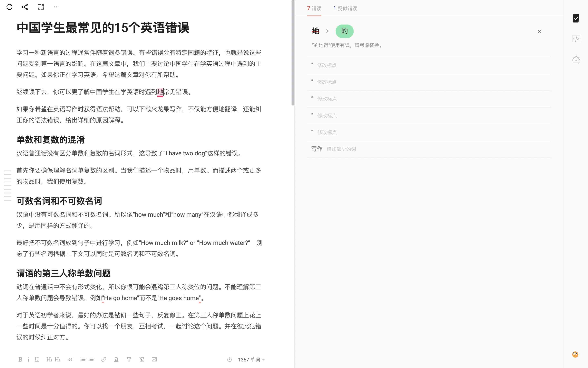
Task: Open the 1357 单词 word count dropdown
Action: 252,360
